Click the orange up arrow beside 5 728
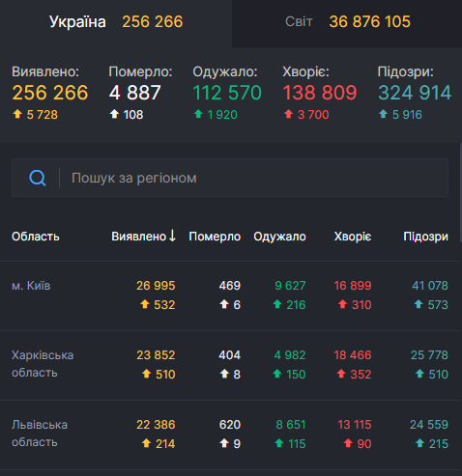The height and width of the screenshot is (476, 462). (x=17, y=114)
